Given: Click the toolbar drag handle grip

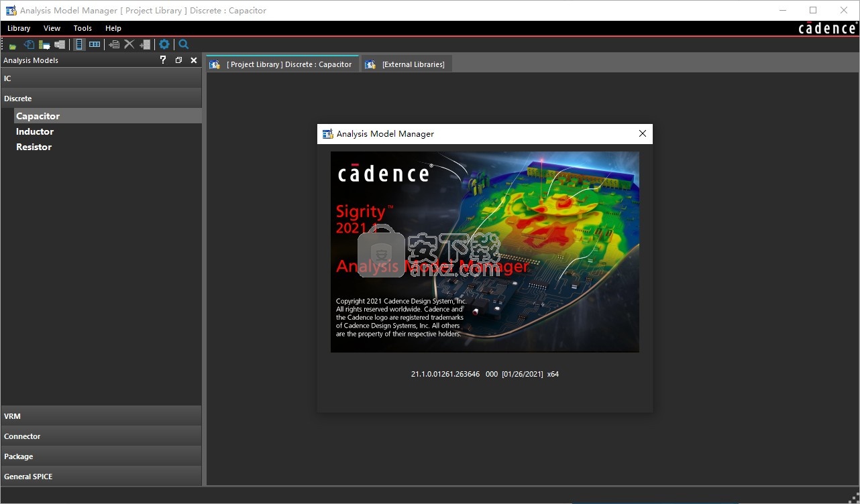Looking at the screenshot, I should [x=3, y=45].
